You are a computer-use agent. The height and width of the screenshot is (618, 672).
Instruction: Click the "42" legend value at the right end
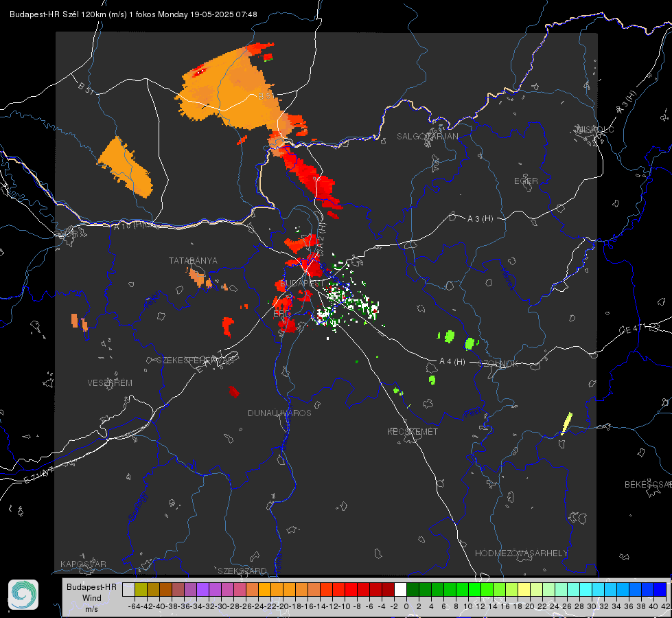point(665,606)
